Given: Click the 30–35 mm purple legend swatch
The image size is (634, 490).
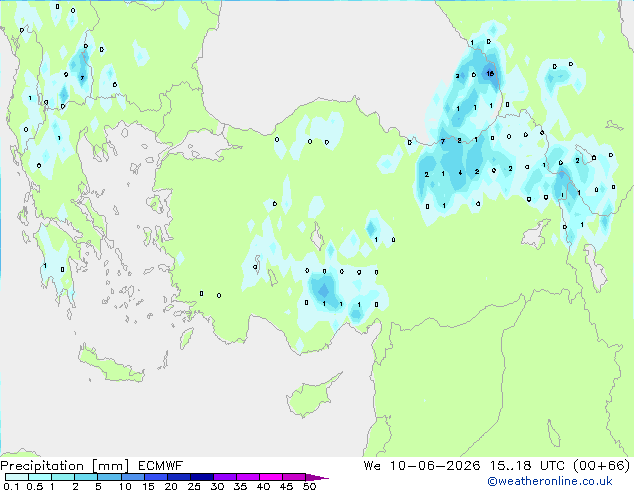Looking at the screenshot, I should [224, 477].
